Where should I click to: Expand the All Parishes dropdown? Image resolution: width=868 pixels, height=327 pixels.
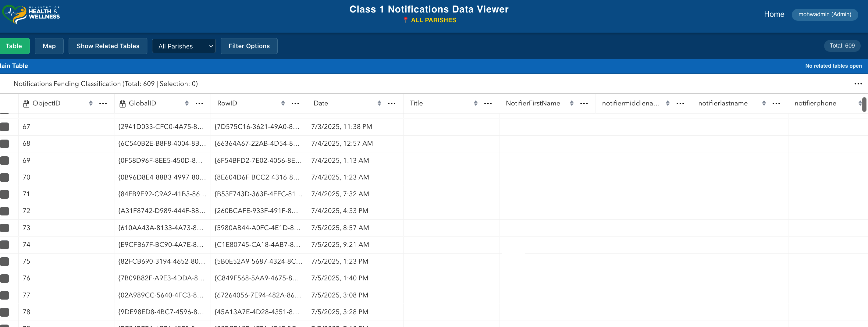[x=184, y=46]
